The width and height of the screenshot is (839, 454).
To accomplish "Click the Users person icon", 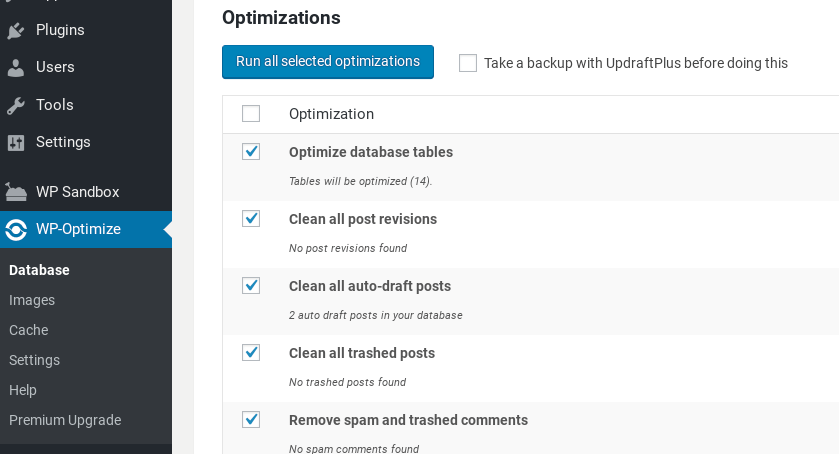I will pos(16,67).
